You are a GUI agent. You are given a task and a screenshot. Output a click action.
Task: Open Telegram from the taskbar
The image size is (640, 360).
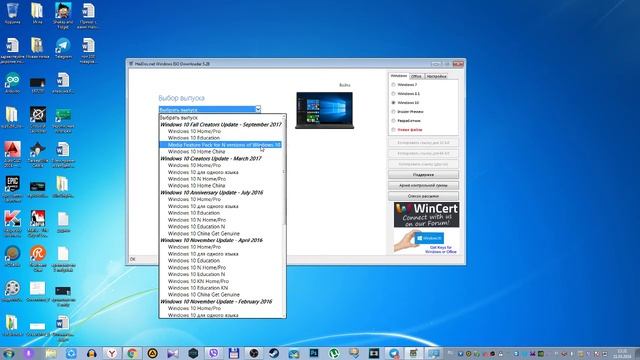pos(394,353)
